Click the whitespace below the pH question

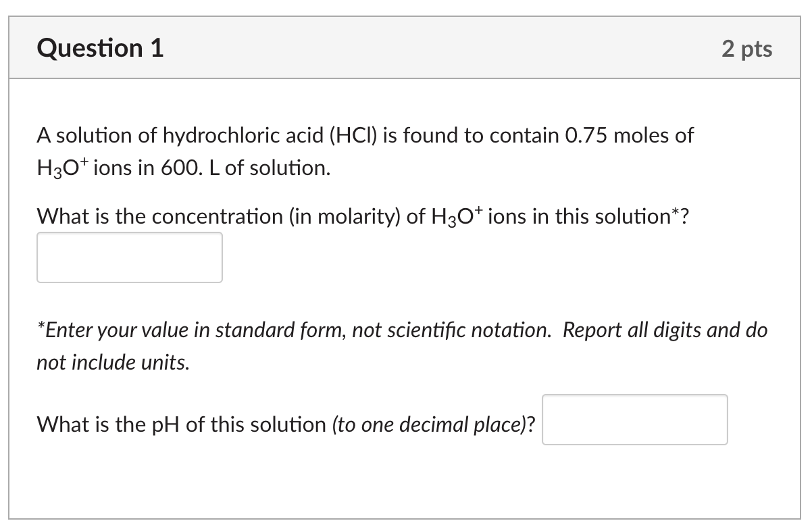[x=270, y=480]
